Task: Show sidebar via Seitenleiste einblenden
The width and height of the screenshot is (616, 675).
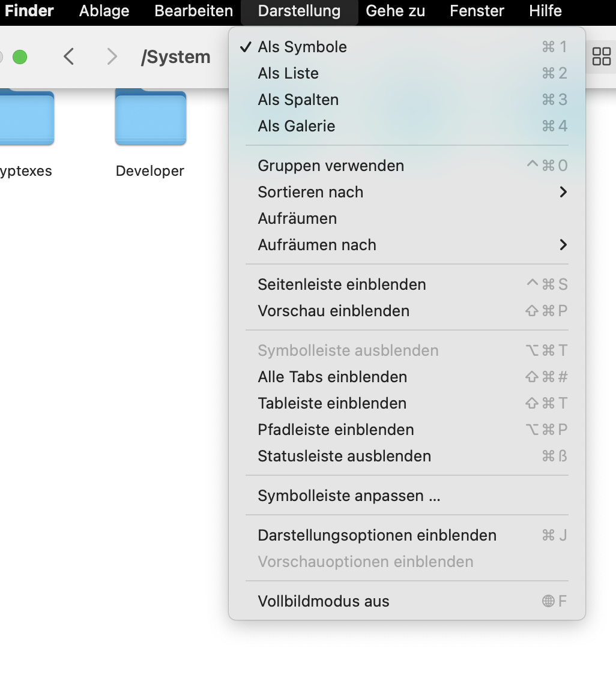Action: (342, 284)
